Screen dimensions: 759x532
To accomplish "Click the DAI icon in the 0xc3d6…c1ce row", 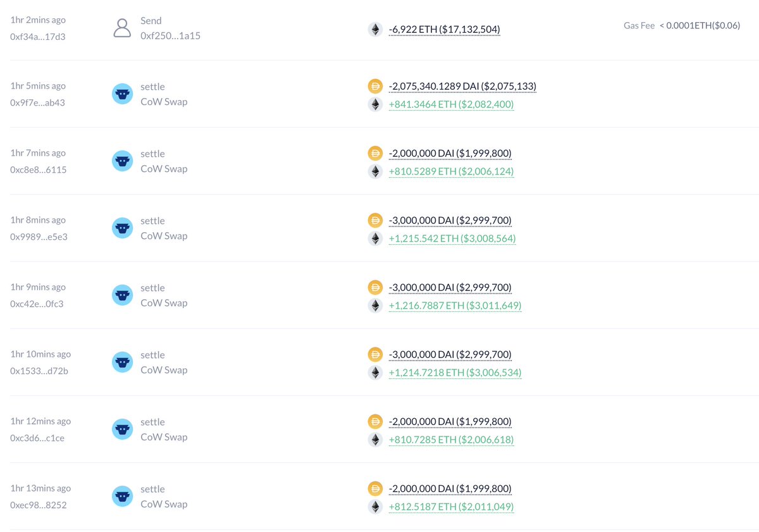I will tap(375, 421).
